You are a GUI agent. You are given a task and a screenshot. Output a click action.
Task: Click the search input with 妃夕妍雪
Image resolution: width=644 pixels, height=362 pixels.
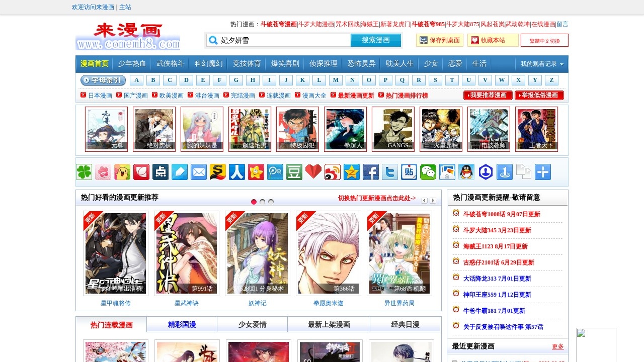tap(279, 40)
